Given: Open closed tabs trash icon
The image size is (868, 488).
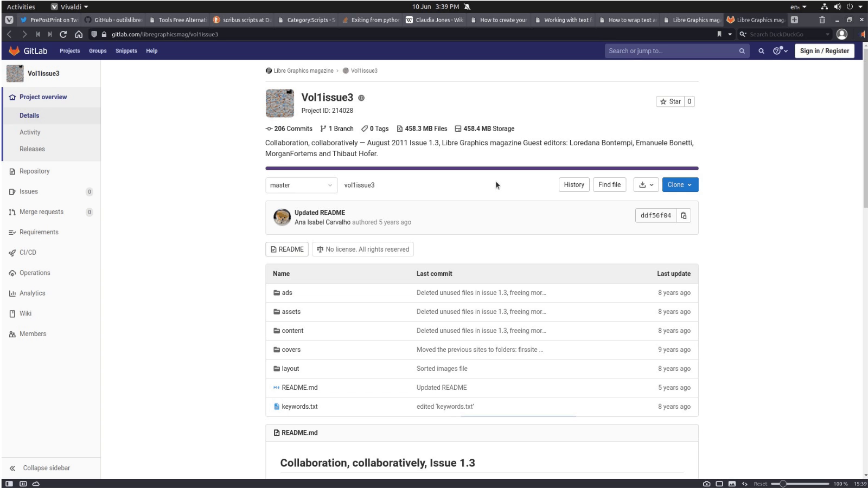Looking at the screenshot, I should 822,20.
